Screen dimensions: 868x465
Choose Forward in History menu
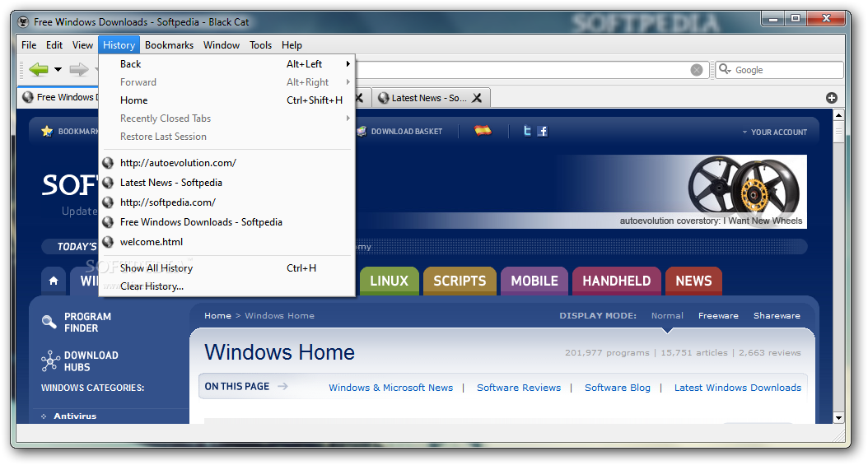pos(227,82)
